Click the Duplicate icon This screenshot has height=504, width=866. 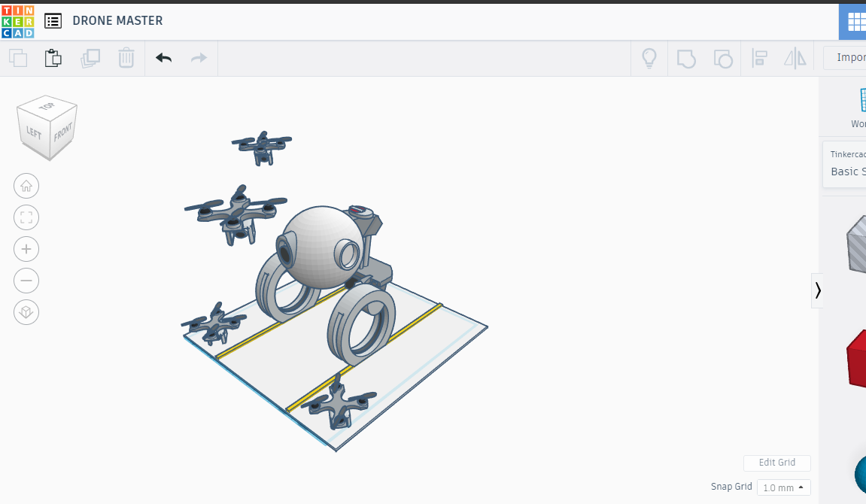pyautogui.click(x=90, y=58)
